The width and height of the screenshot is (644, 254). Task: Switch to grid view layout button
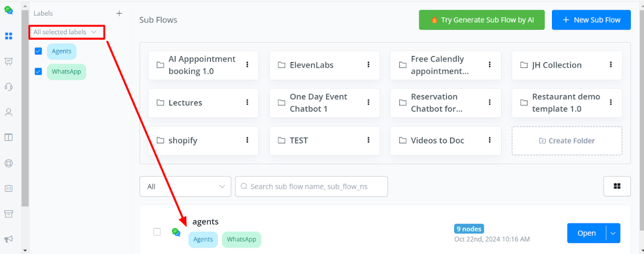(617, 186)
